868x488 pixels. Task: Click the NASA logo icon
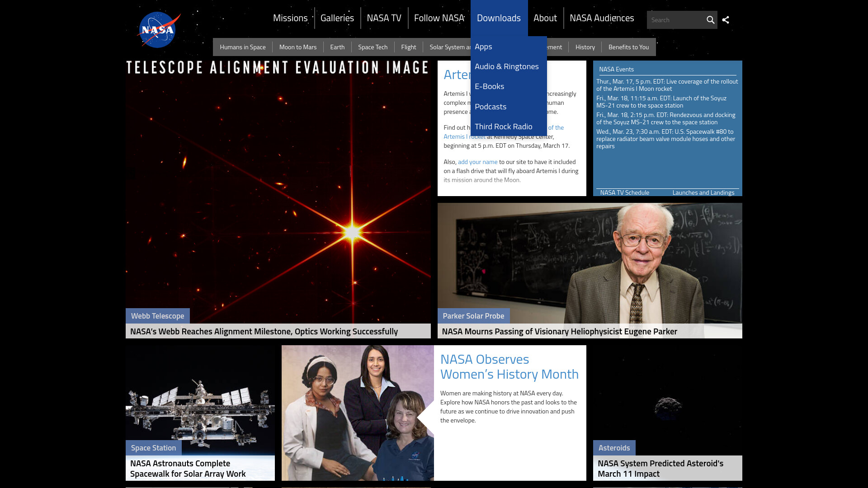[x=159, y=30]
